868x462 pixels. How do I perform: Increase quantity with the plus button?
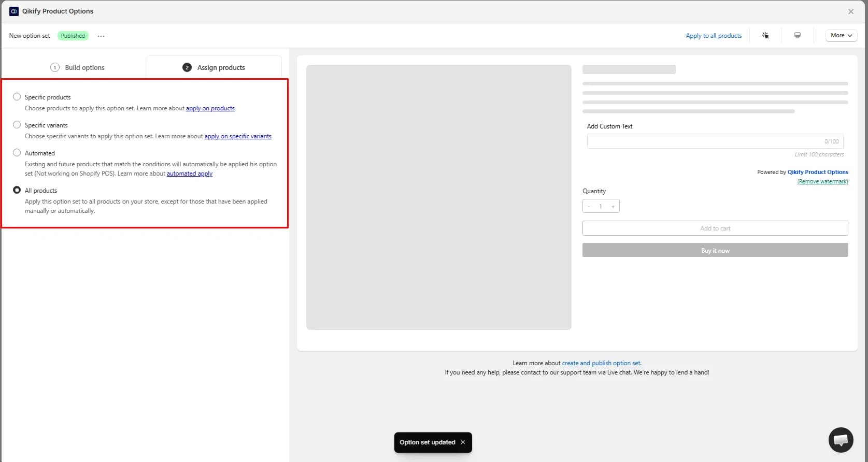[613, 207]
